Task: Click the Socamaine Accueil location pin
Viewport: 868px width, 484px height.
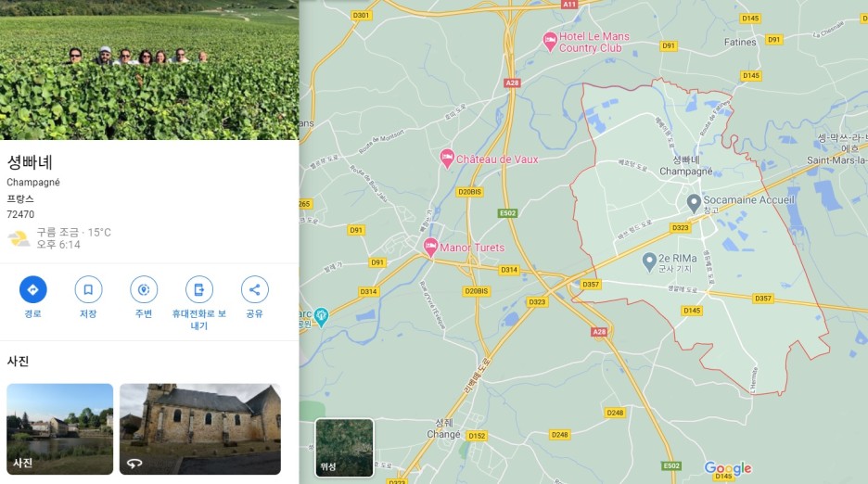Action: point(694,203)
